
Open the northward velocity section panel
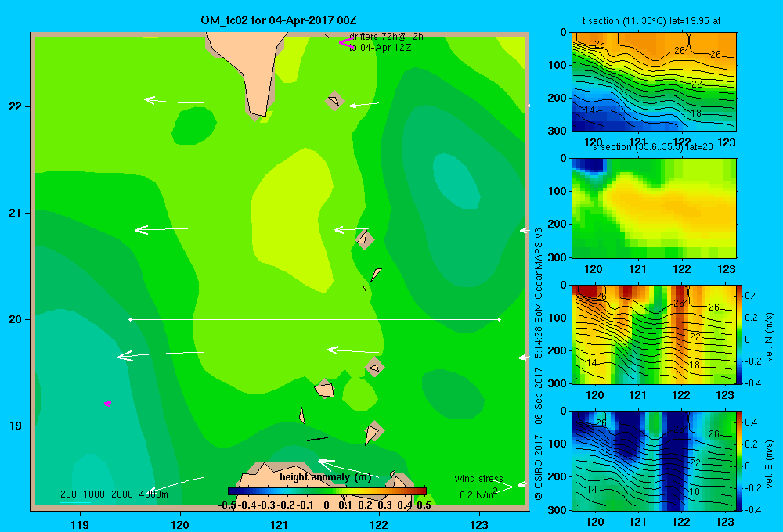(x=654, y=334)
